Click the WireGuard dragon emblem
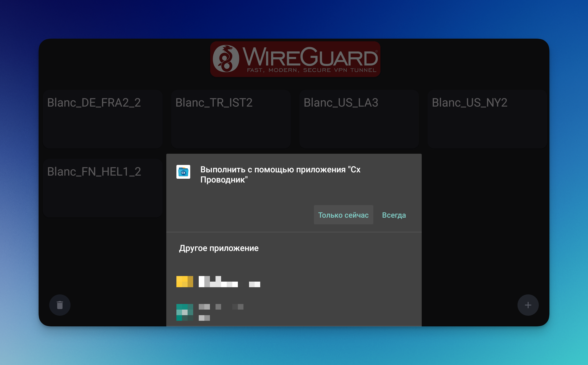The height and width of the screenshot is (365, 588). pyautogui.click(x=226, y=59)
